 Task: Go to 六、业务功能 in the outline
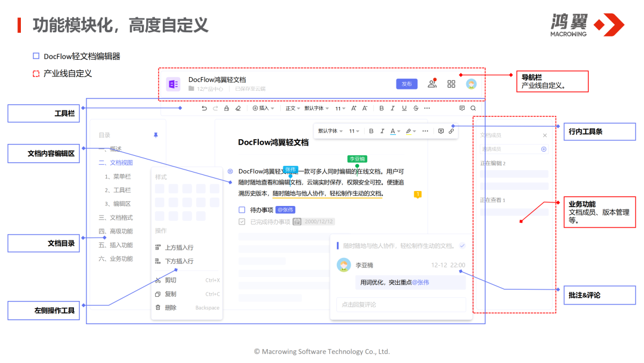click(x=116, y=259)
